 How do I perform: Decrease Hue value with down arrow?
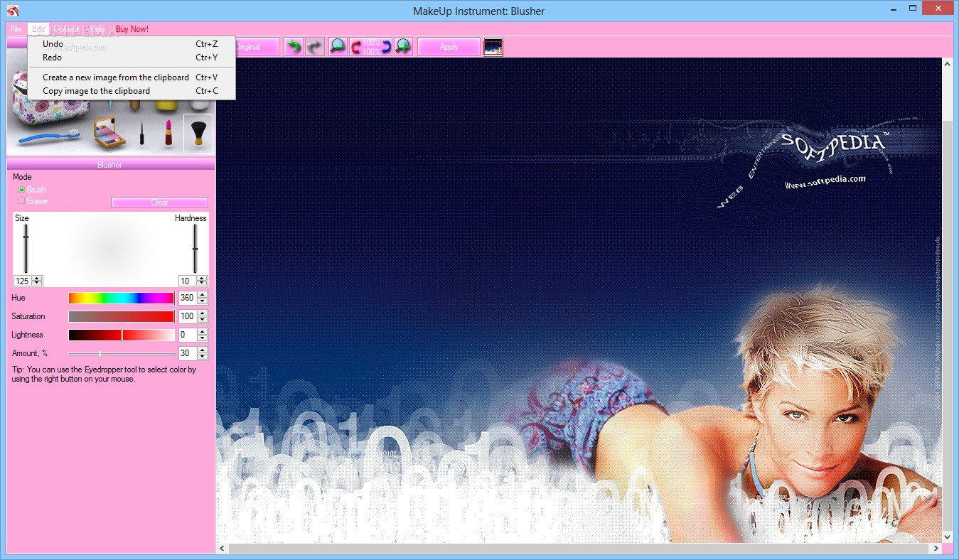coord(203,301)
